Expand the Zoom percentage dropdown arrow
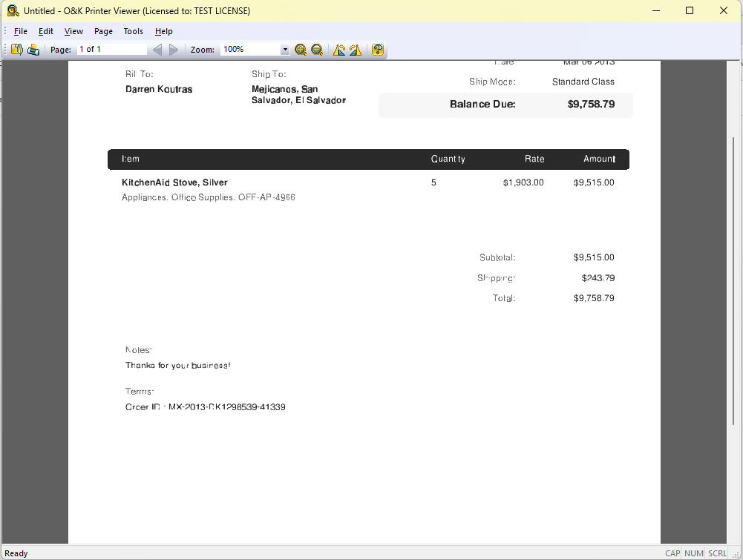743x560 pixels. pyautogui.click(x=285, y=50)
